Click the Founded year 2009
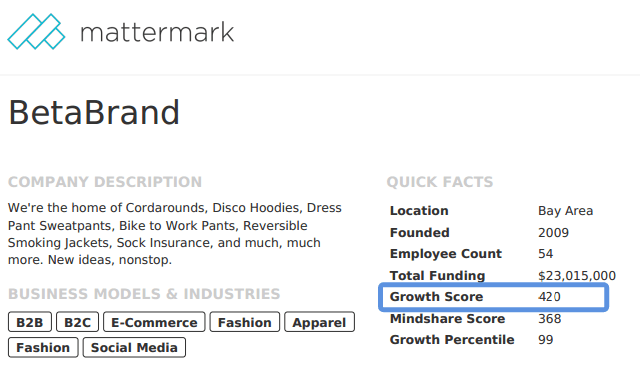641x371 pixels. (553, 233)
